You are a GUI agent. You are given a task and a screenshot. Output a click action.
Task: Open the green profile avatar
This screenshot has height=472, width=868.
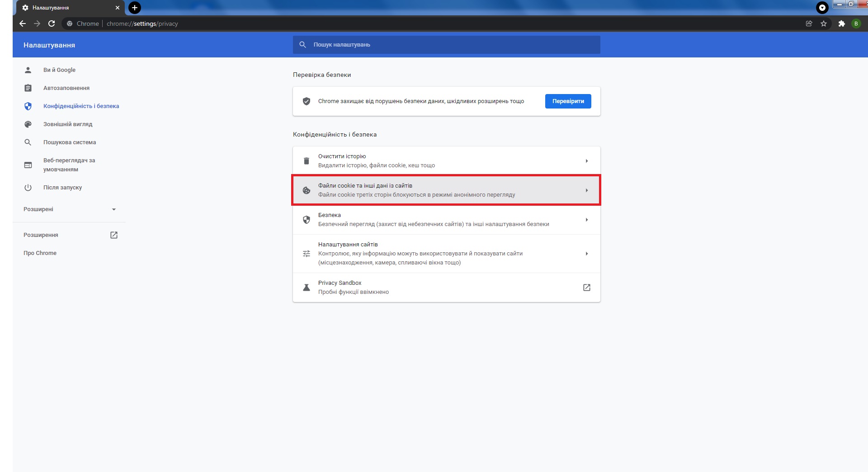coord(856,24)
